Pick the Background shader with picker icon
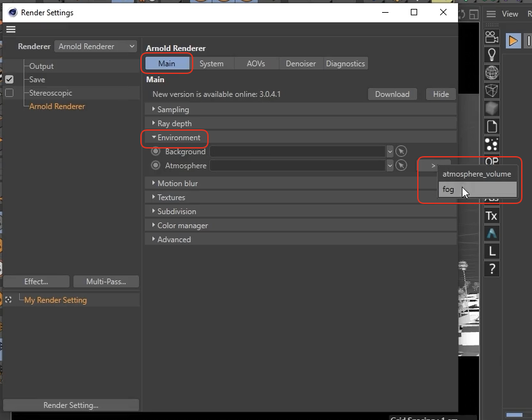 (x=401, y=151)
